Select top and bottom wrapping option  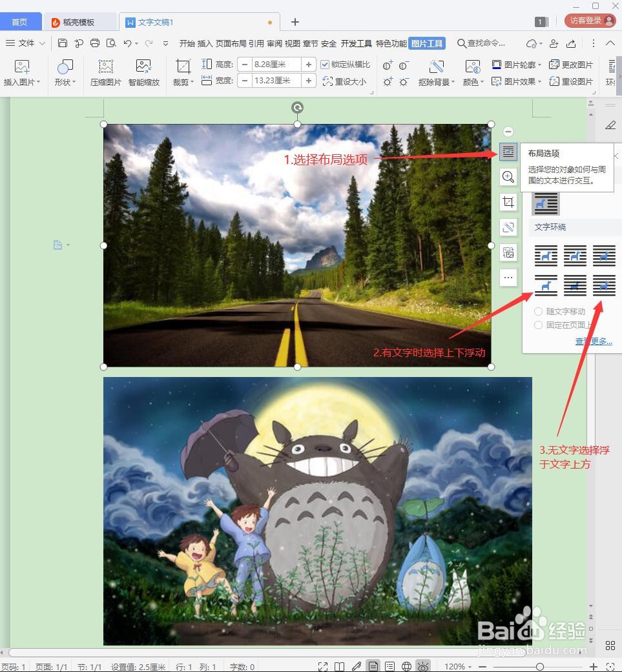point(546,285)
